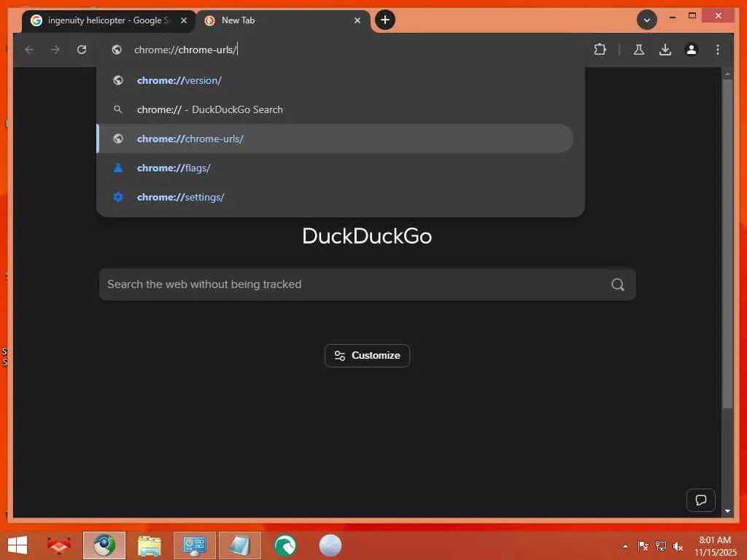The image size is (747, 560).
Task: Open the three-dot Chrome menu
Action: (x=718, y=50)
